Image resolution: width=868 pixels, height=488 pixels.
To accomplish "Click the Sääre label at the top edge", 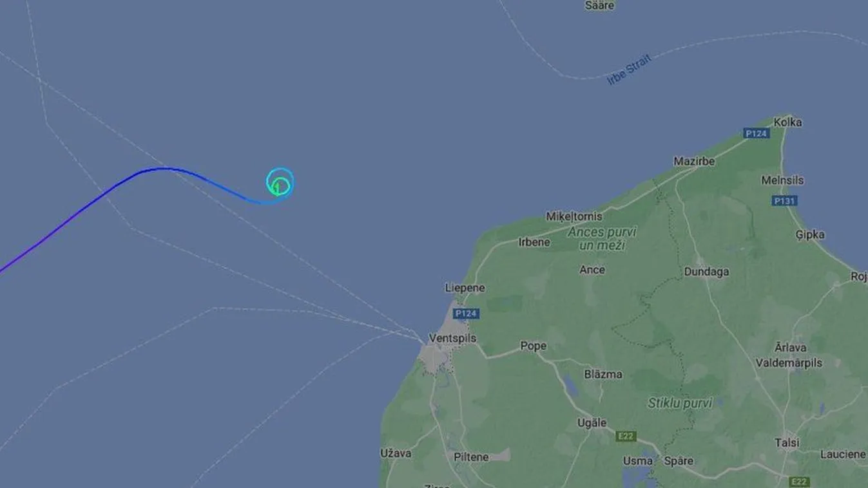I will pyautogui.click(x=599, y=5).
